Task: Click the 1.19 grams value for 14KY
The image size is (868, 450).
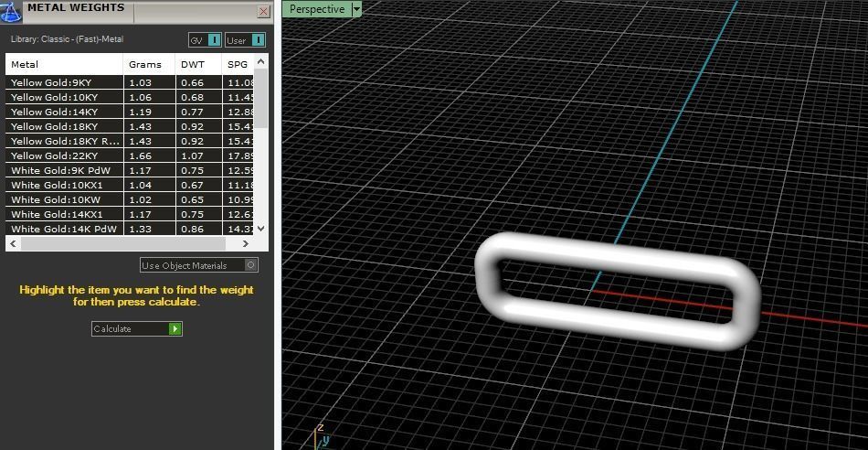Action: [140, 112]
